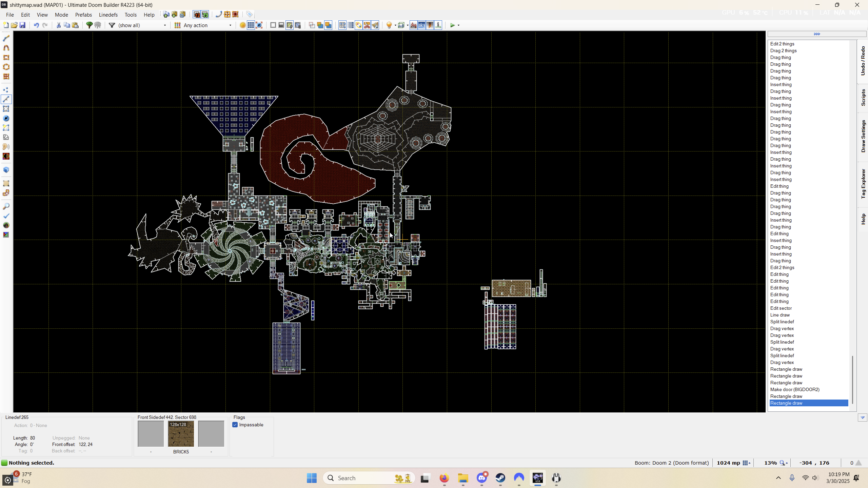Open Steam from the Windows taskbar
This screenshot has height=488, width=868.
[500, 478]
